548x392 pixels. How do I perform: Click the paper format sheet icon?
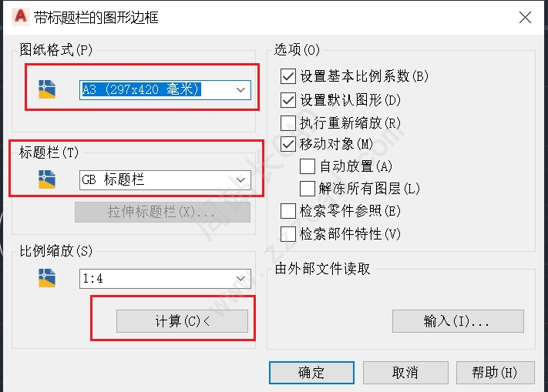47,89
